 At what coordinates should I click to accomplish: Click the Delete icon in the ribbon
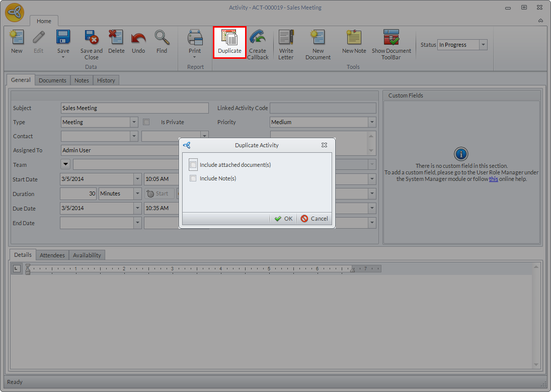[x=116, y=39]
